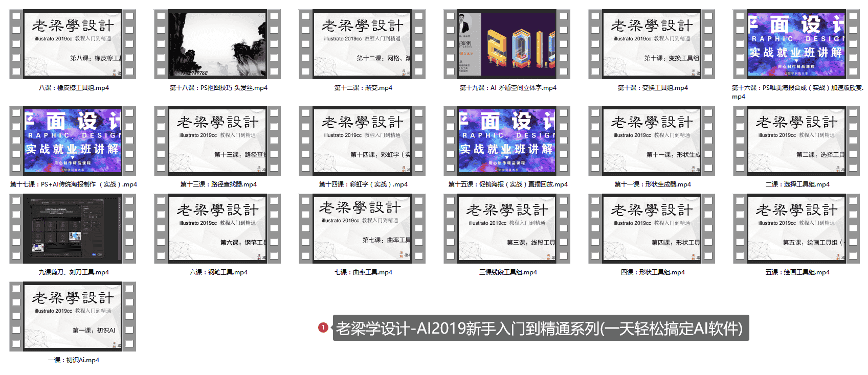Select the 一课：初识Ai video thumbnail

[73, 316]
